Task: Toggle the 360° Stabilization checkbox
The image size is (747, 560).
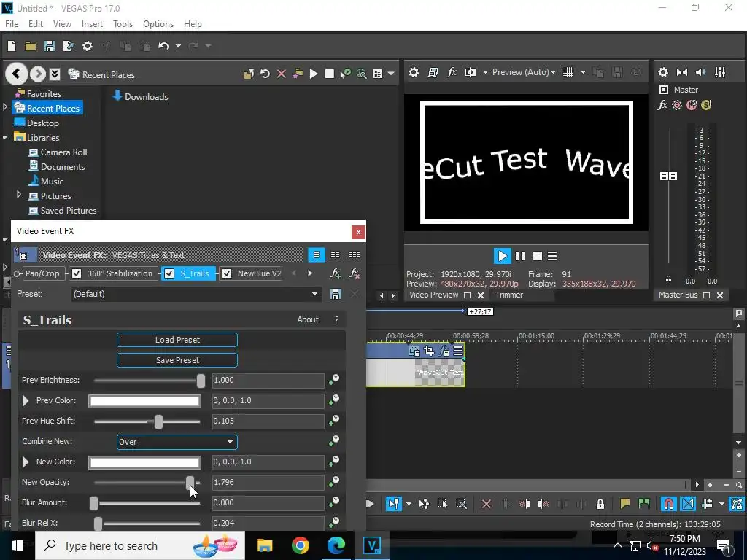Action: pos(76,273)
